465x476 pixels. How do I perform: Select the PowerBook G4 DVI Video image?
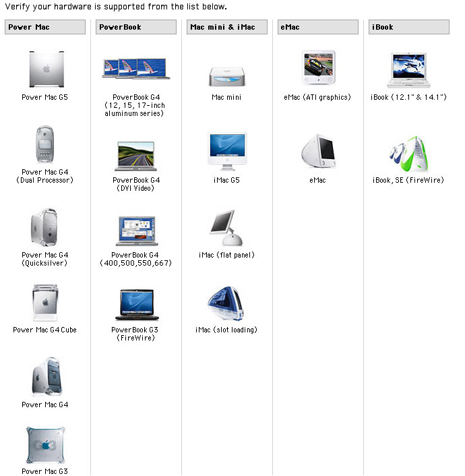[135, 156]
